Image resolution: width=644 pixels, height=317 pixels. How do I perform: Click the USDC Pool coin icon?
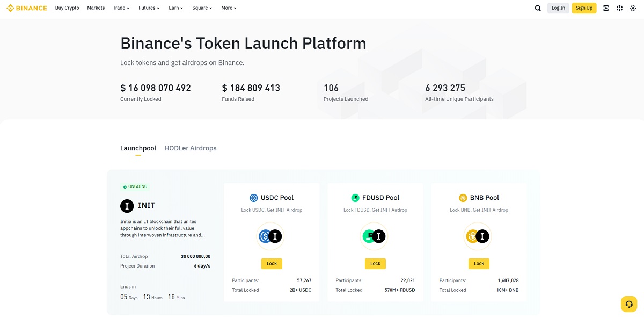click(254, 198)
